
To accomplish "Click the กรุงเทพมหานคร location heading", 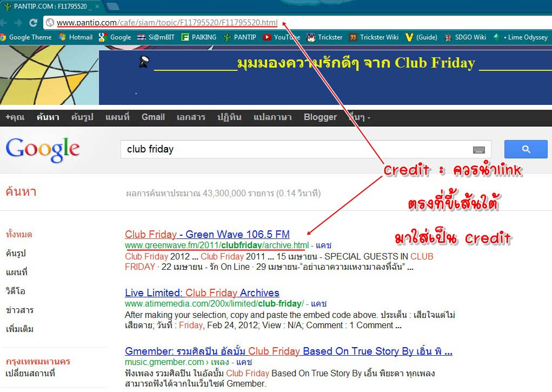I will [38, 361].
